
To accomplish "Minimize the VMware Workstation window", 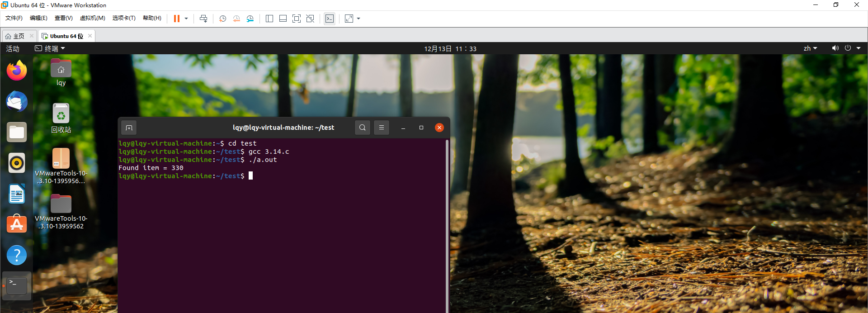I will 816,5.
